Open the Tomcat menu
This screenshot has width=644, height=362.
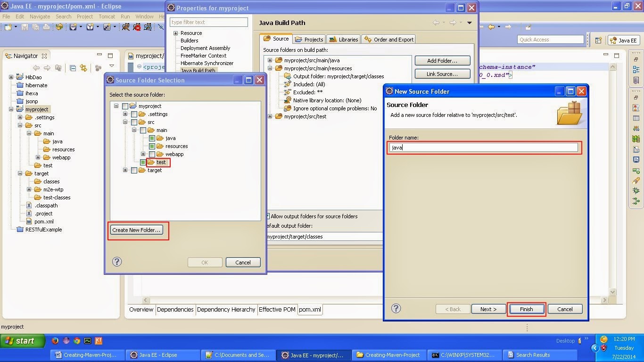coord(107,16)
